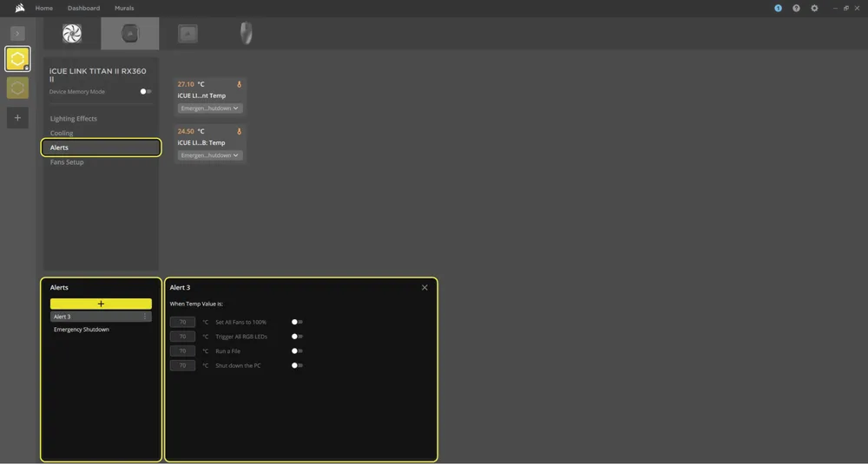Image resolution: width=868 pixels, height=464 pixels.
Task: Add a new alert with yellow plus button
Action: pos(101,304)
